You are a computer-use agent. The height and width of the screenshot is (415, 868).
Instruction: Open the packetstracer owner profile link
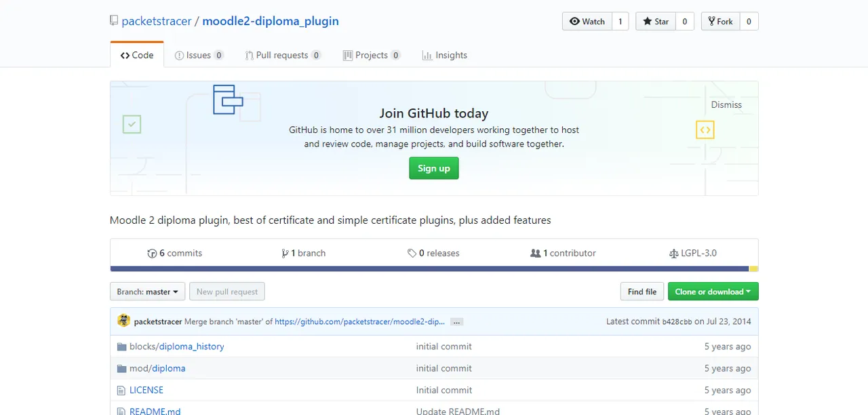click(157, 21)
